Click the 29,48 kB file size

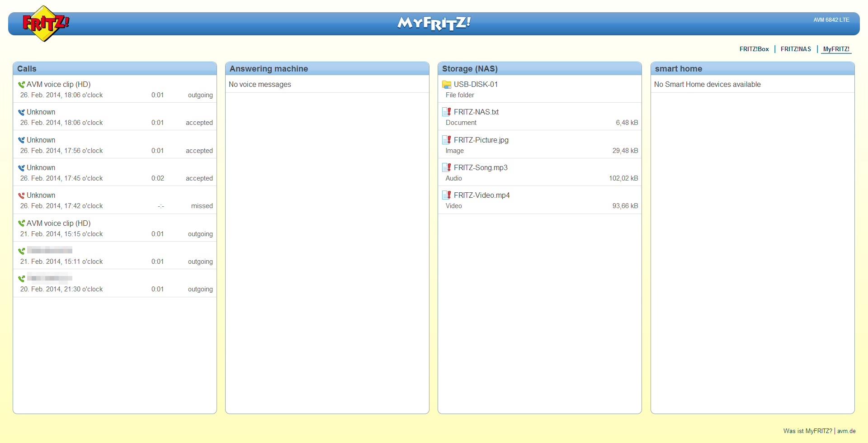click(x=625, y=151)
